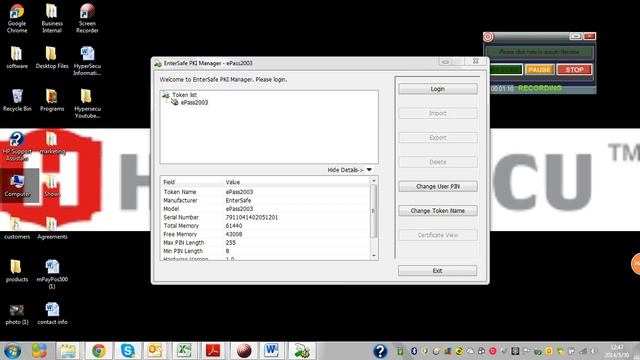Switch to EnterSafe PKI Manager taskbar icon
This screenshot has width=640, height=360.
(302, 351)
